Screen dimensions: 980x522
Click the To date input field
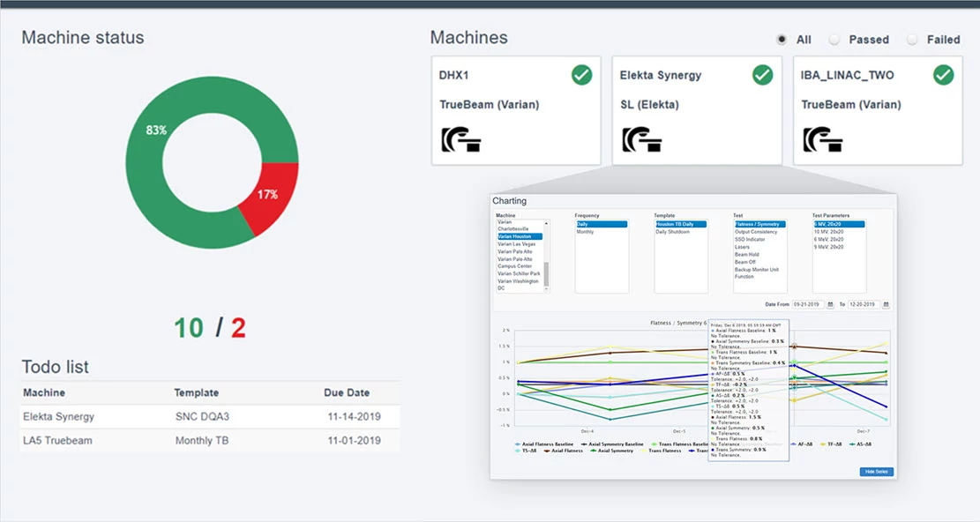point(864,305)
